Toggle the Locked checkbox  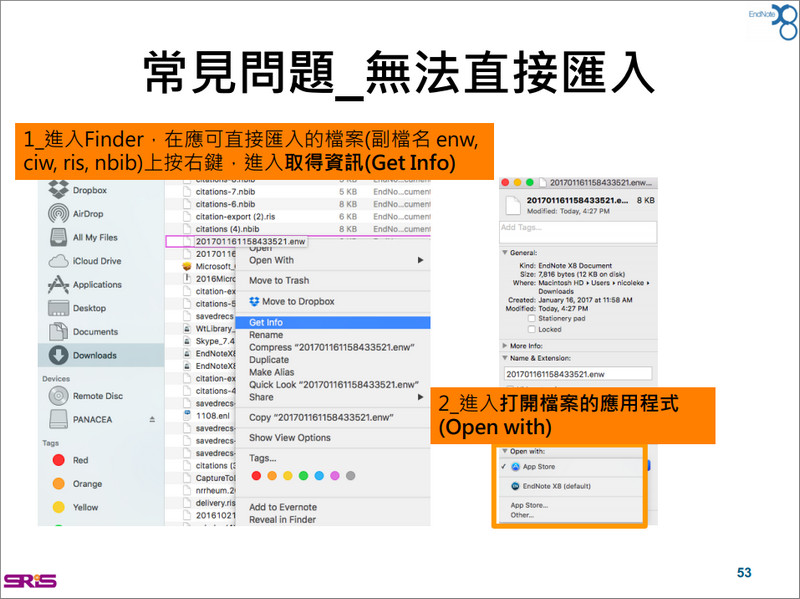(532, 330)
